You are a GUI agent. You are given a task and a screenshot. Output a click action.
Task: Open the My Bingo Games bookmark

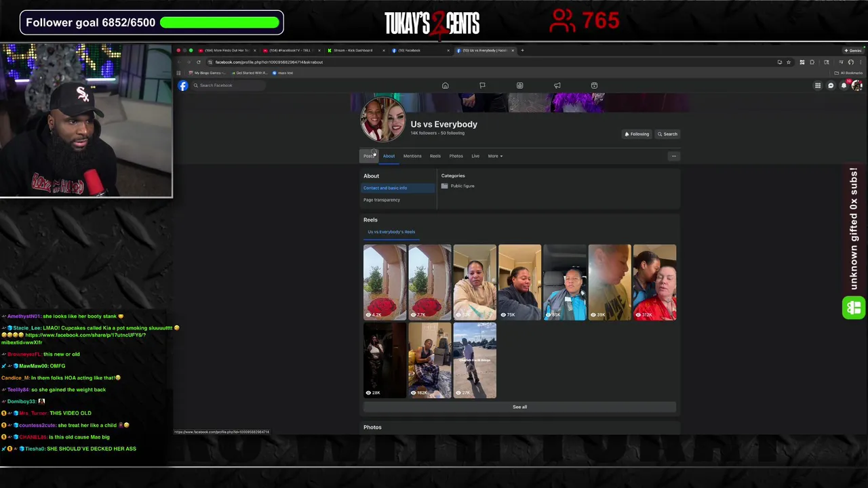click(206, 73)
